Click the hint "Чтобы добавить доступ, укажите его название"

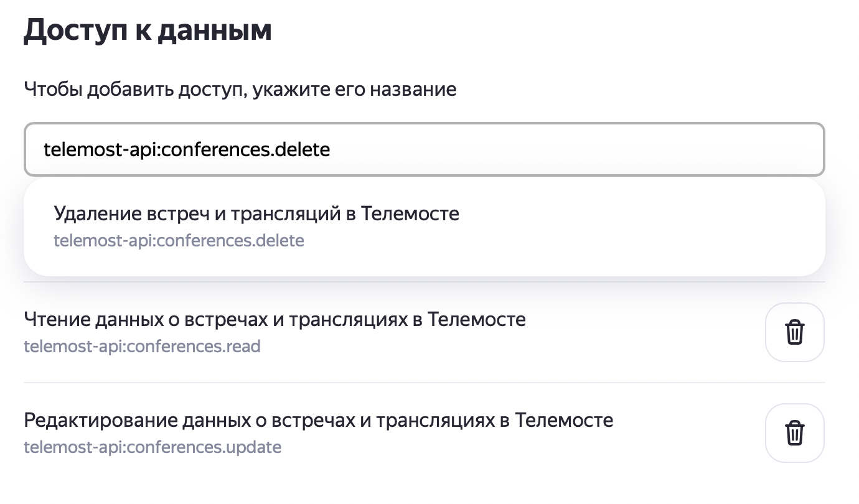[x=240, y=90]
